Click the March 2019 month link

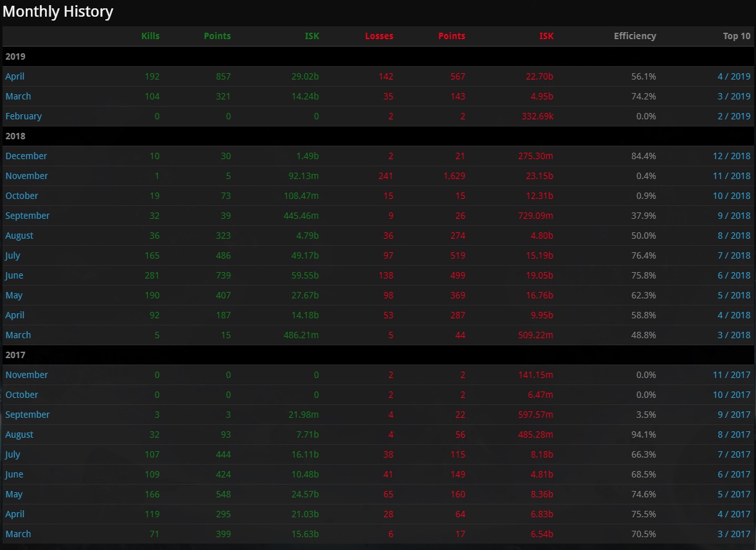[18, 96]
